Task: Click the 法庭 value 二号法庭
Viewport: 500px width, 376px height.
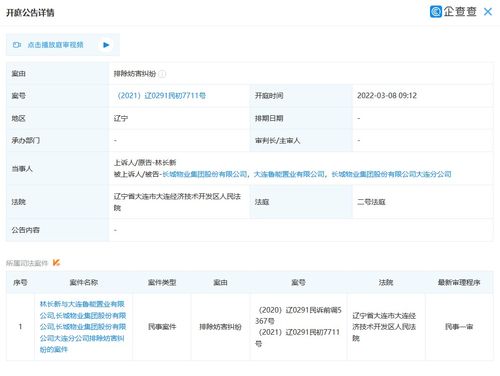Action: pos(371,202)
